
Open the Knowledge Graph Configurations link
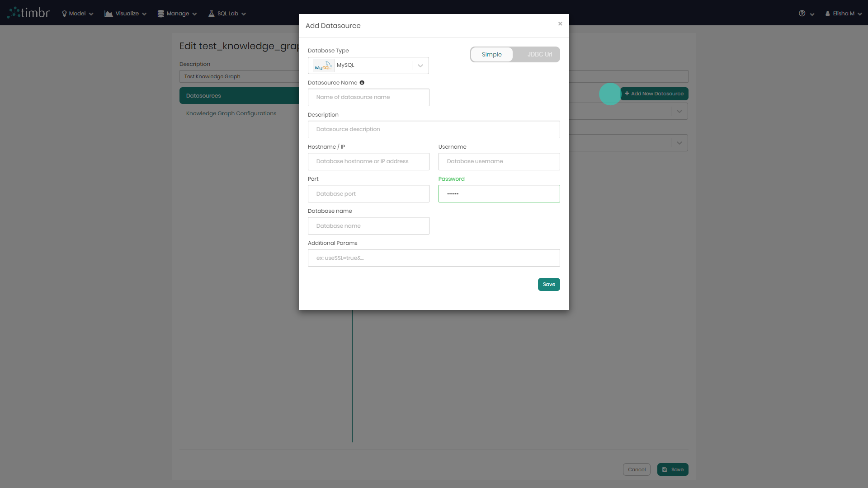click(231, 113)
